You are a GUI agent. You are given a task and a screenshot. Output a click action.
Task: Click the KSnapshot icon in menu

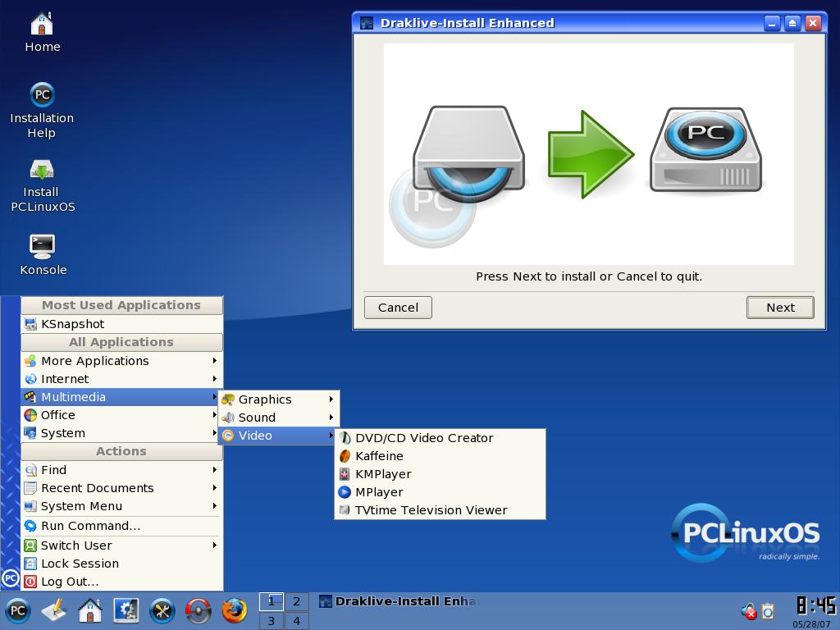[30, 324]
